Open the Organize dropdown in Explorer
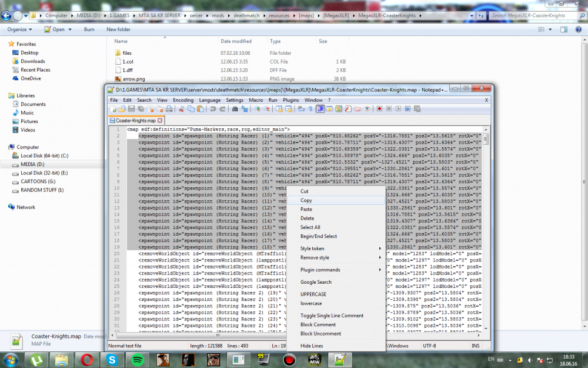This screenshot has height=368, width=588. tap(19, 29)
